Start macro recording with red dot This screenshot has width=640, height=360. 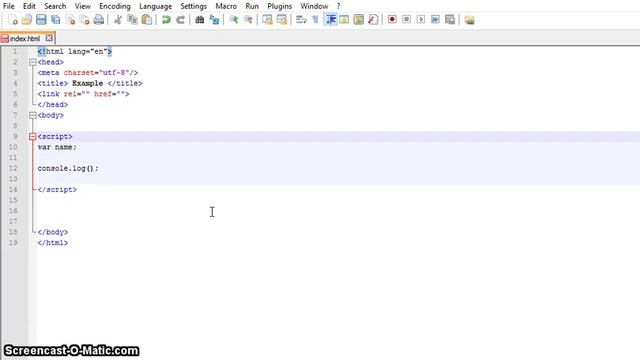click(x=392, y=20)
